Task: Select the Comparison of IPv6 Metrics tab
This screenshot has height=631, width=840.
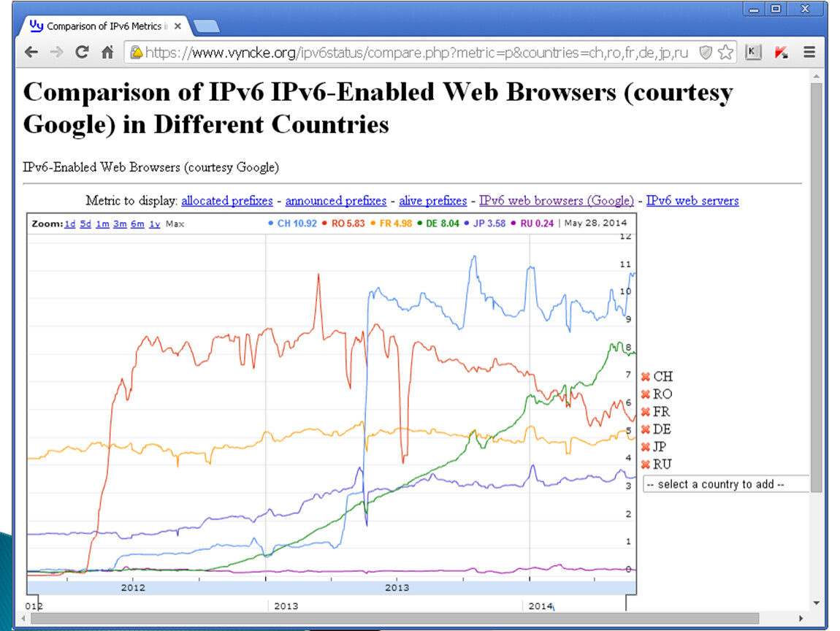Action: click(x=106, y=26)
